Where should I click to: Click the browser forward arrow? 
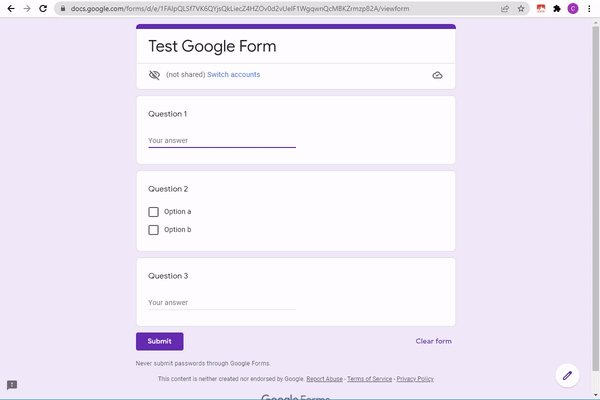coord(27,8)
